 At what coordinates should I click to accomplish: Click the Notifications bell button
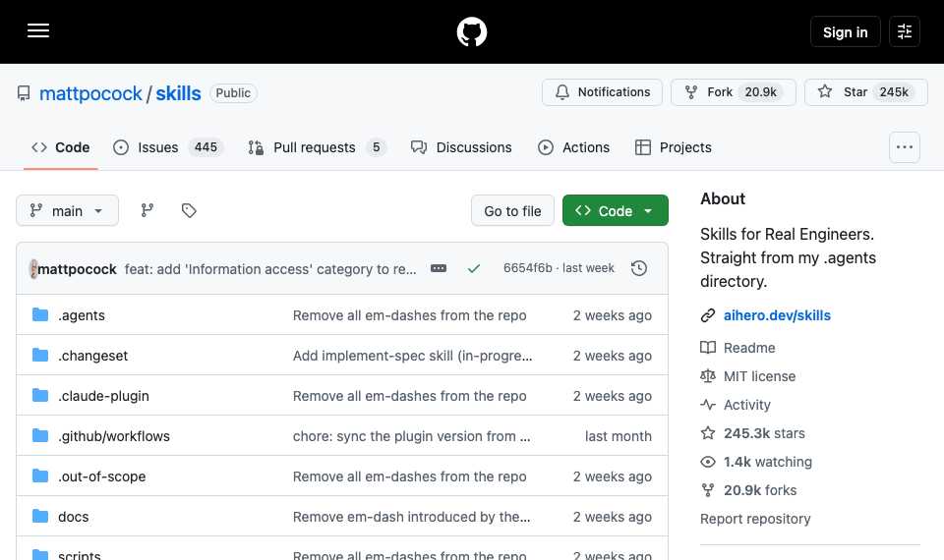tap(602, 92)
